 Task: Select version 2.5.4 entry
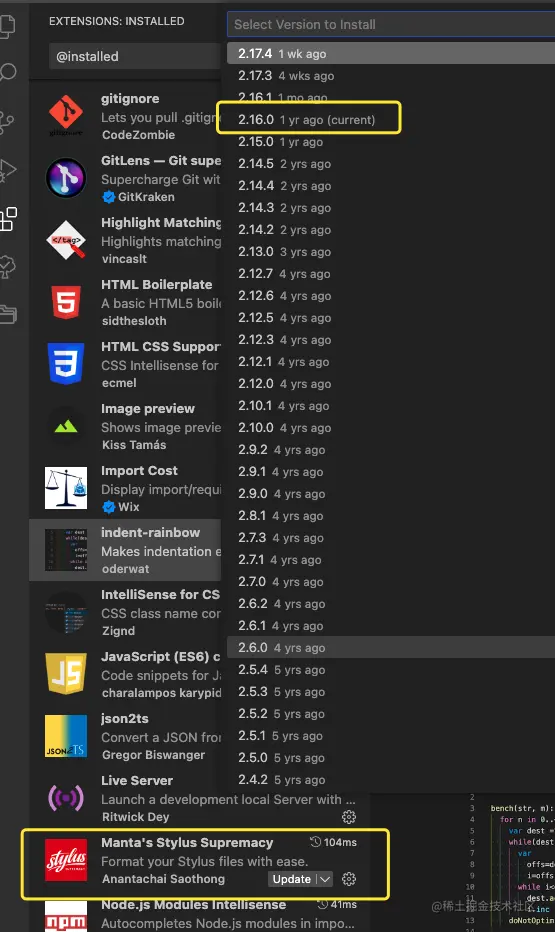tap(391, 669)
